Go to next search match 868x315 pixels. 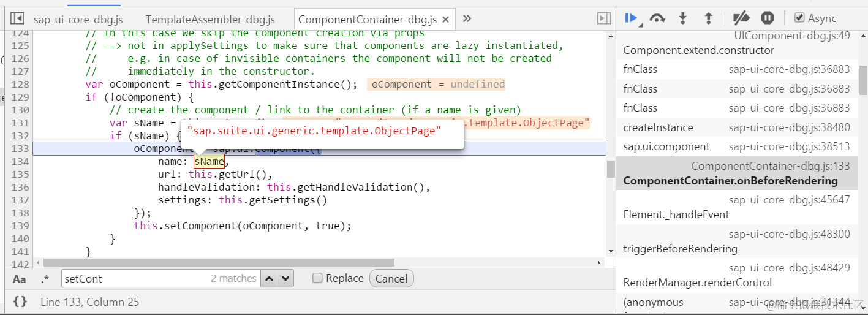[x=285, y=278]
